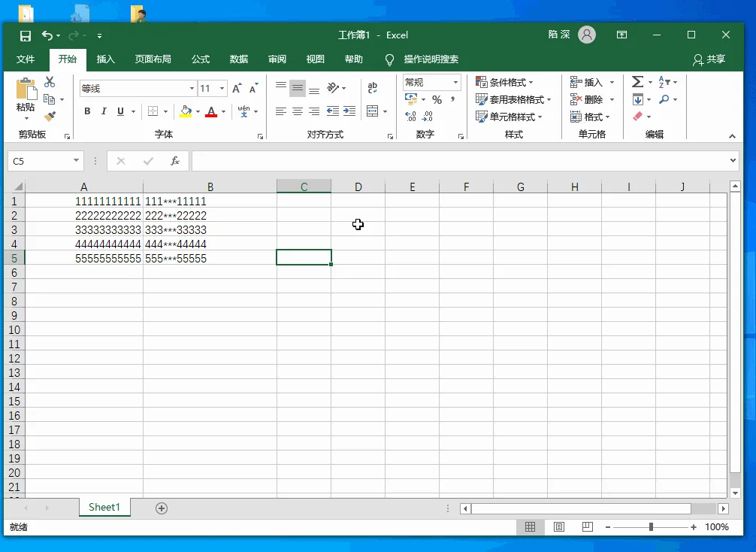This screenshot has height=552, width=756.
Task: Toggle underline formatting
Action: click(120, 111)
